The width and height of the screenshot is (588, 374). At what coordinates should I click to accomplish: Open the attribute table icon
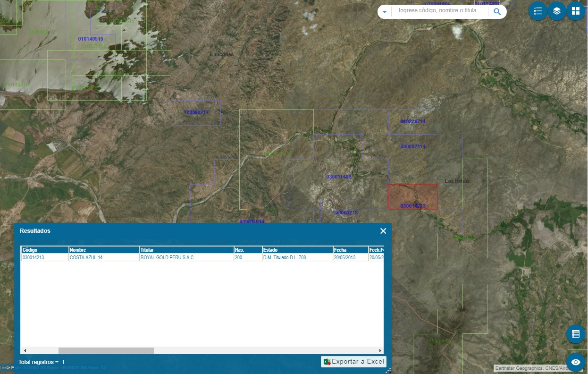click(575, 334)
